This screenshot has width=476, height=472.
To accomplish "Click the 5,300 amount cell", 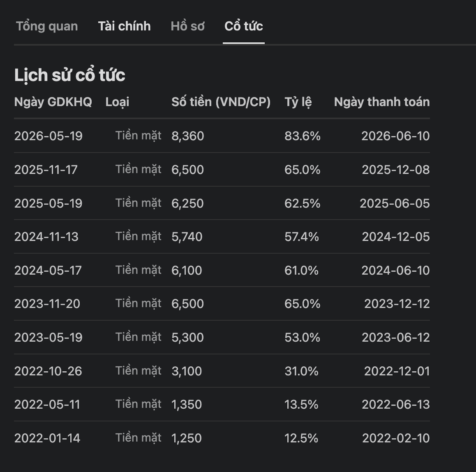I will pos(187,338).
